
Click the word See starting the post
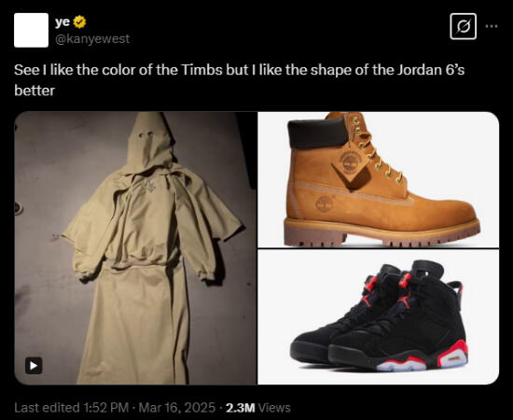pyautogui.click(x=26, y=70)
